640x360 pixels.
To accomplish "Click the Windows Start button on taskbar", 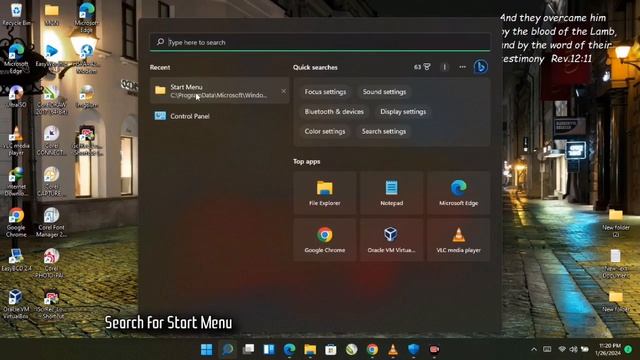I will (x=207, y=349).
